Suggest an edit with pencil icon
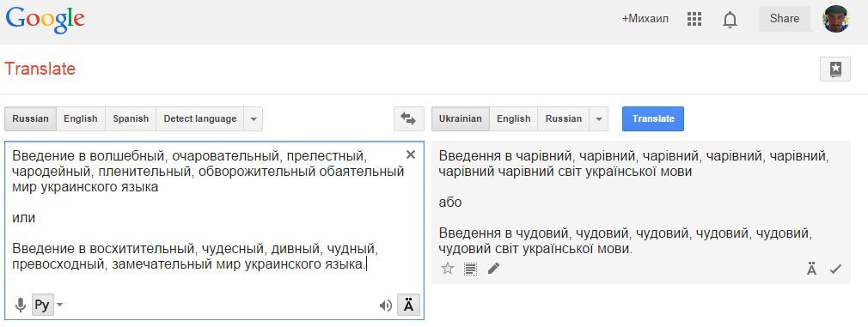 coord(493,269)
